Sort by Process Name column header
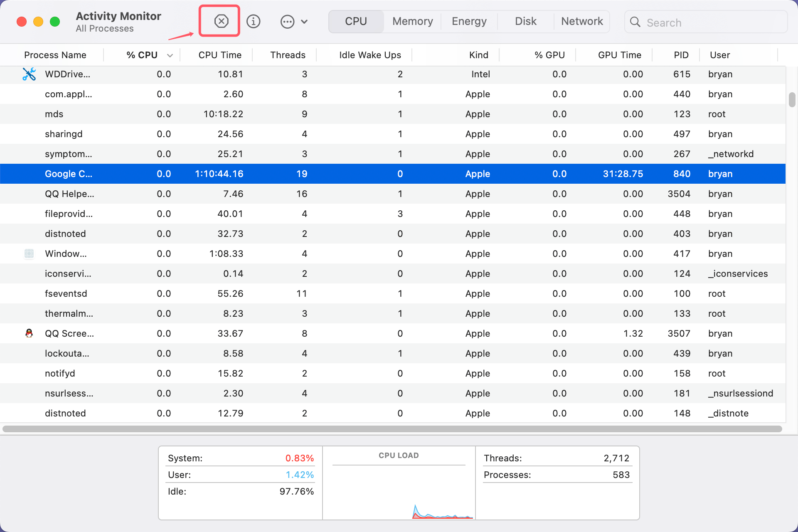The image size is (798, 532). click(x=55, y=54)
